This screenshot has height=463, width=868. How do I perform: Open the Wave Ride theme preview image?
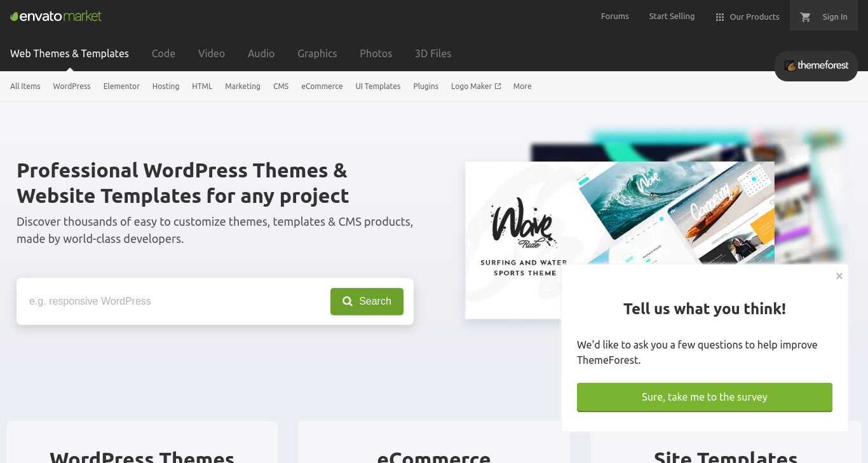point(620,240)
